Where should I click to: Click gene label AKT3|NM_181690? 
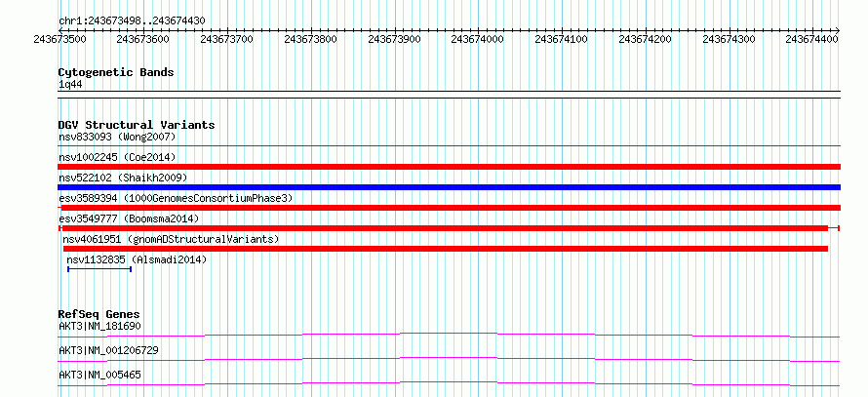(x=99, y=326)
